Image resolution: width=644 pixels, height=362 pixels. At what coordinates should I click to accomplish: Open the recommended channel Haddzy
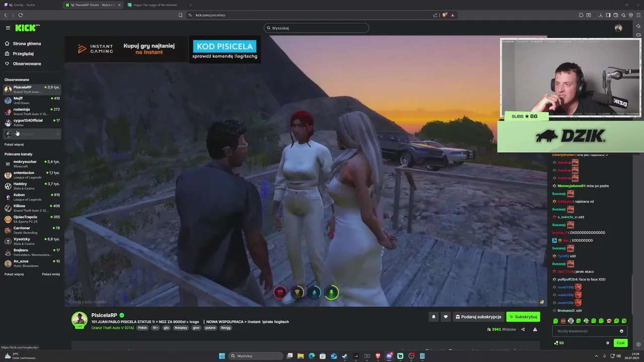click(32, 186)
